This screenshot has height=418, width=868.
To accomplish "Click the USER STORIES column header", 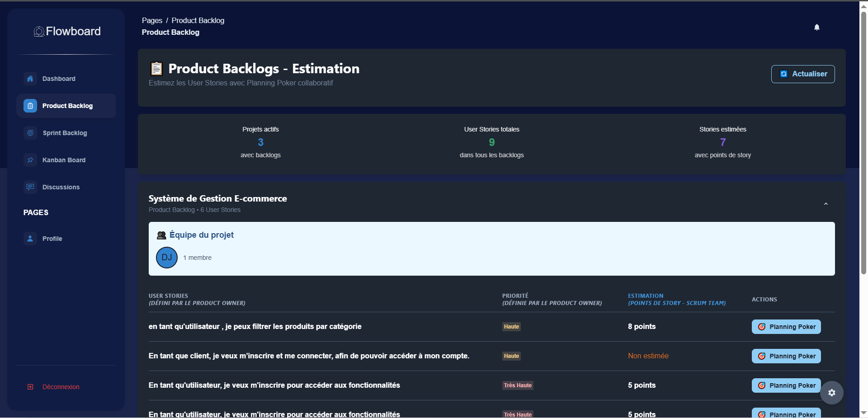I will coord(197,299).
